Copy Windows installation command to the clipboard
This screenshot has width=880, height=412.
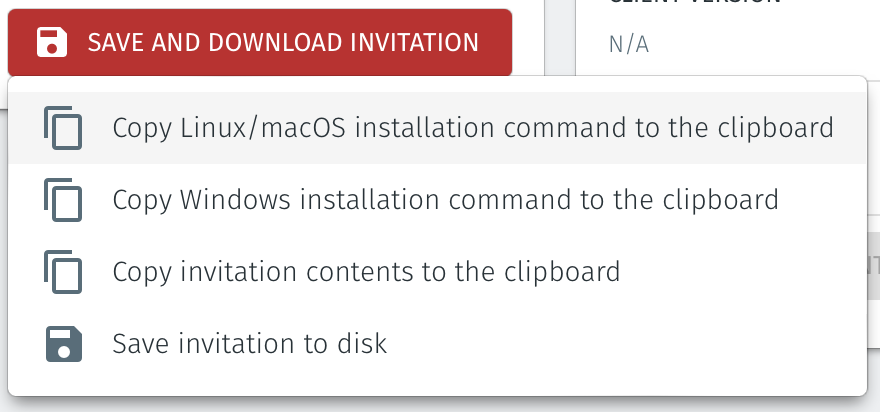pyautogui.click(x=445, y=200)
